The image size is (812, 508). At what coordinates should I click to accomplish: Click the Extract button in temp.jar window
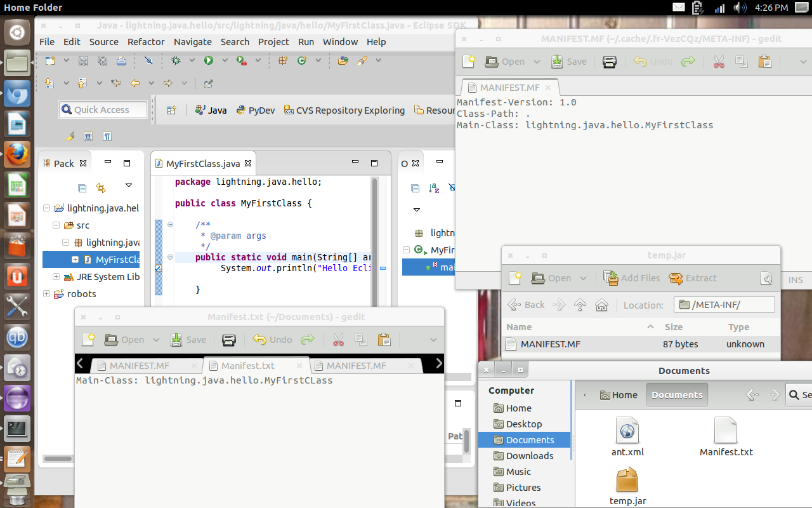tap(693, 278)
